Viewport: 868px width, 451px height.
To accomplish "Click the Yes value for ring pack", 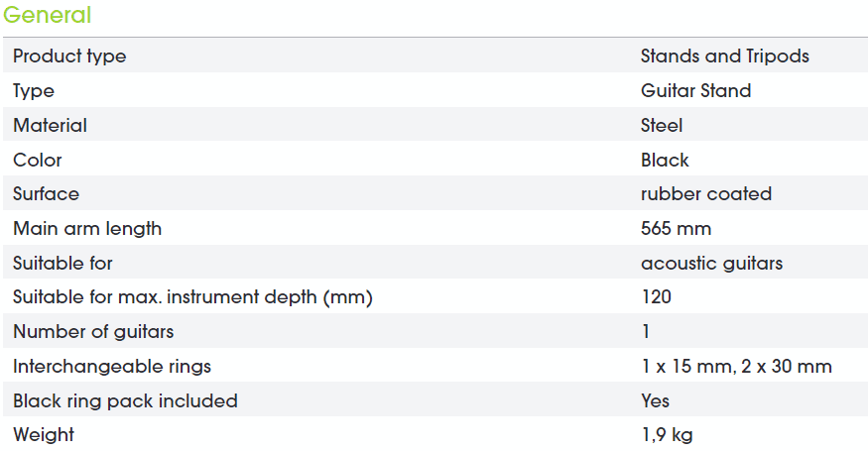I will (x=656, y=400).
